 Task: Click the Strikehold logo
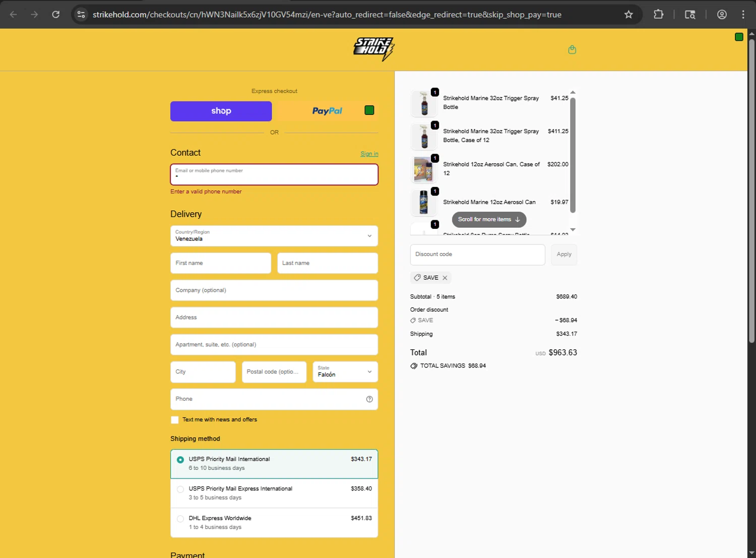374,49
